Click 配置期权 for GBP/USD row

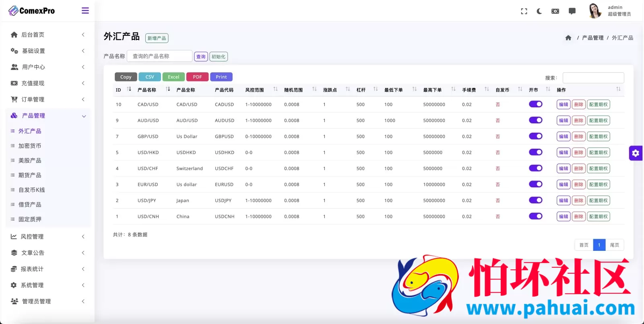point(599,136)
